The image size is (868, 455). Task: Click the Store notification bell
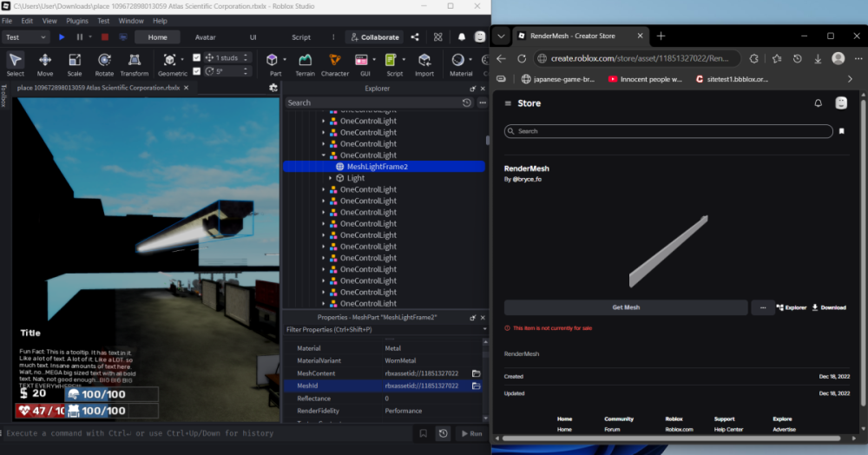point(818,103)
